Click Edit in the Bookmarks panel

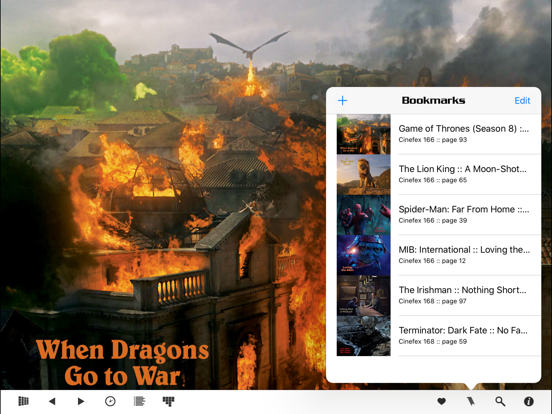(x=522, y=101)
